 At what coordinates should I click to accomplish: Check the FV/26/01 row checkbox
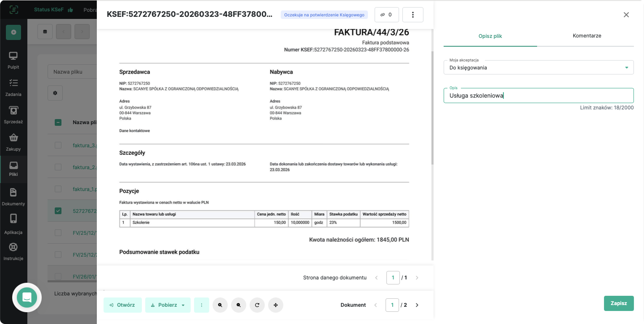pyautogui.click(x=58, y=276)
